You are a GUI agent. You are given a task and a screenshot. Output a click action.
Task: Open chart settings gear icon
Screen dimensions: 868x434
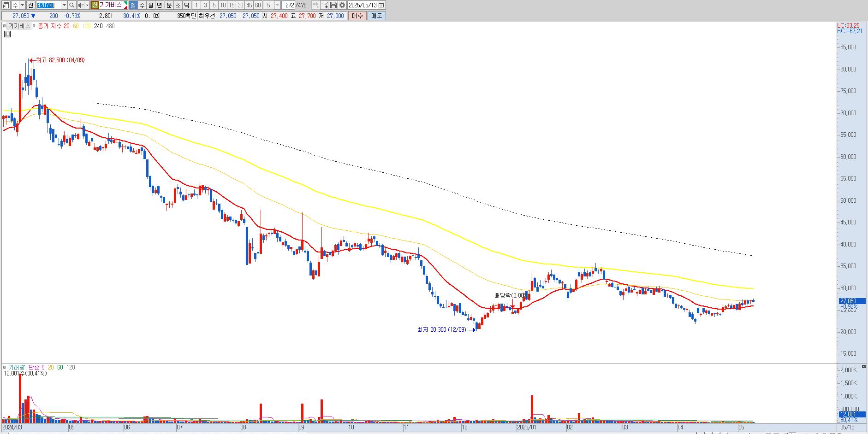tap(342, 5)
